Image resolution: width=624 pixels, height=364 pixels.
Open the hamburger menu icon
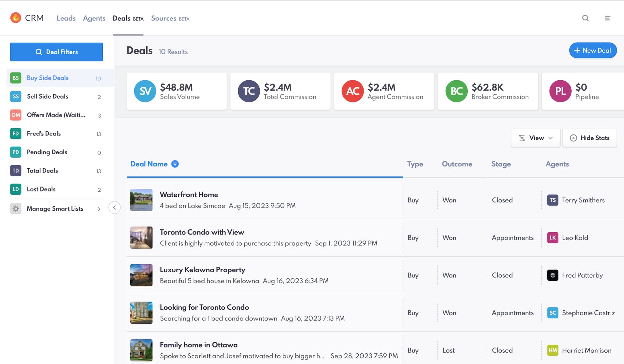[607, 18]
